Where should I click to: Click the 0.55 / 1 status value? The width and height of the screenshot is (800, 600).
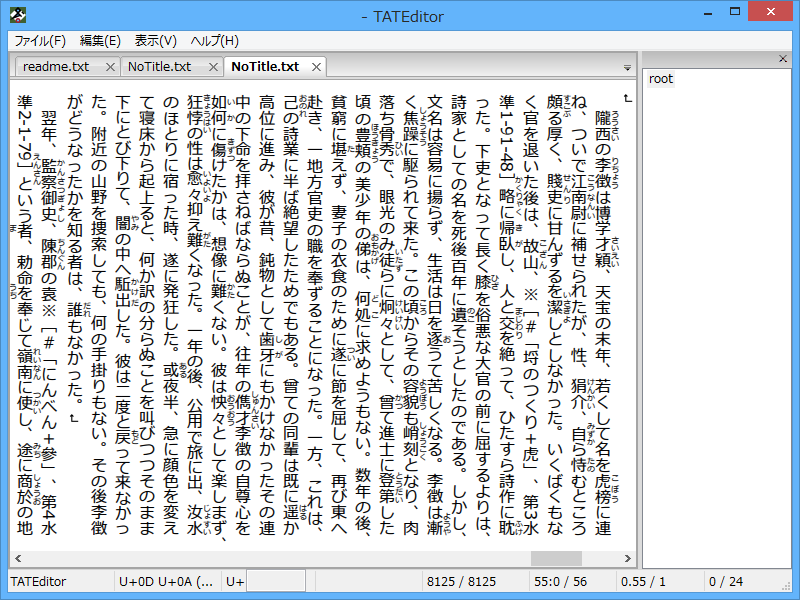[x=643, y=582]
